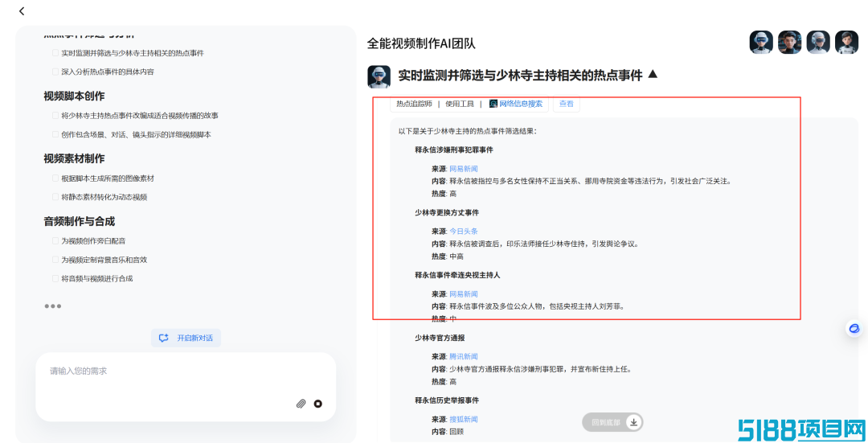Collapse the 实时监测并筛选 task section triangle

point(653,74)
